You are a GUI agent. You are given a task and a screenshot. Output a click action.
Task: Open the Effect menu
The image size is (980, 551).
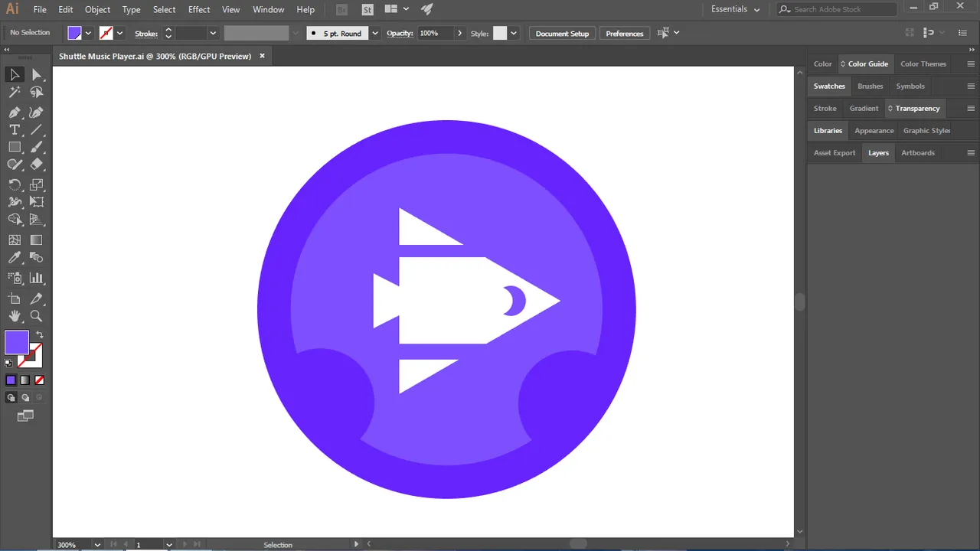point(199,9)
